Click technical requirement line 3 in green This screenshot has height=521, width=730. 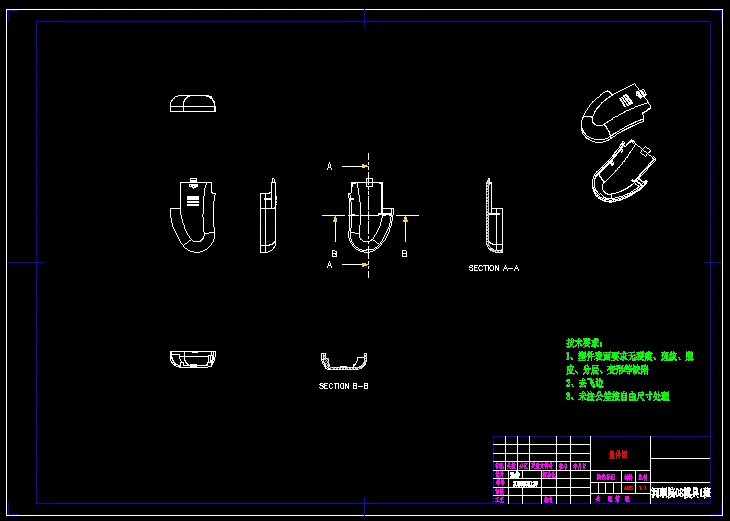coord(617,397)
